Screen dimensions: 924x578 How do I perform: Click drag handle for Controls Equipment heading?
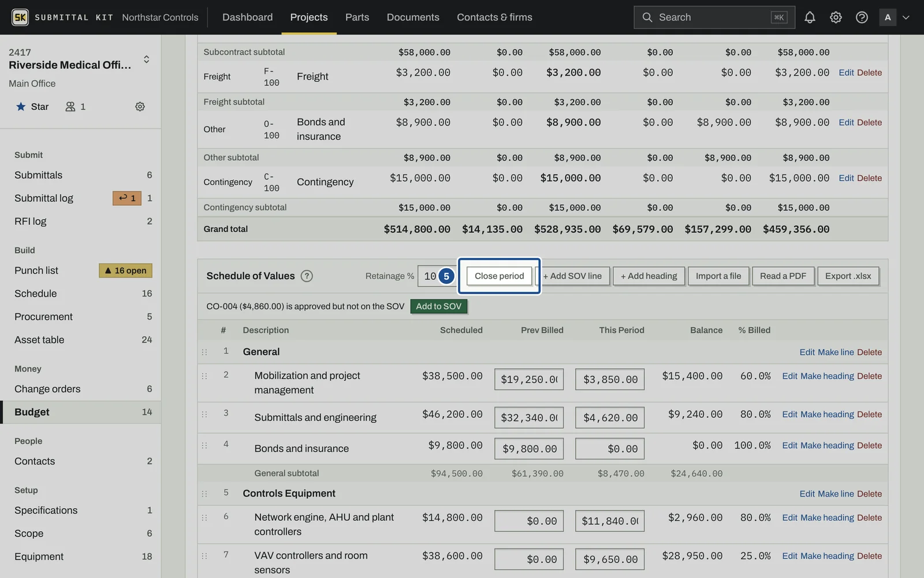click(x=204, y=494)
